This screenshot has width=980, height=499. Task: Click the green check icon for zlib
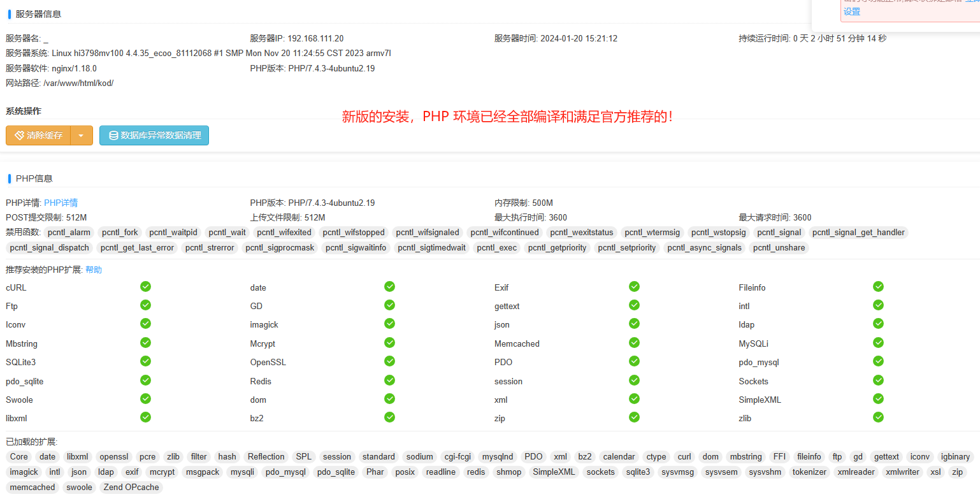(x=878, y=417)
